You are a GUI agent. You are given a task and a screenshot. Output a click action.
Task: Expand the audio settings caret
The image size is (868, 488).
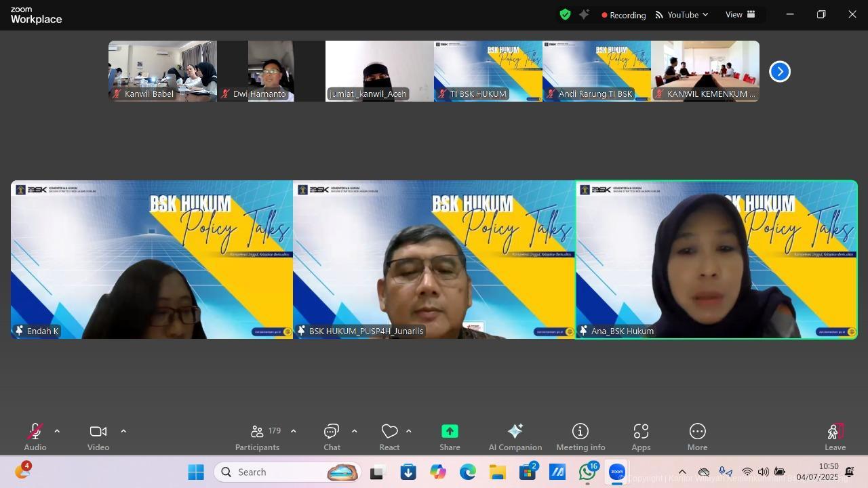click(x=57, y=431)
